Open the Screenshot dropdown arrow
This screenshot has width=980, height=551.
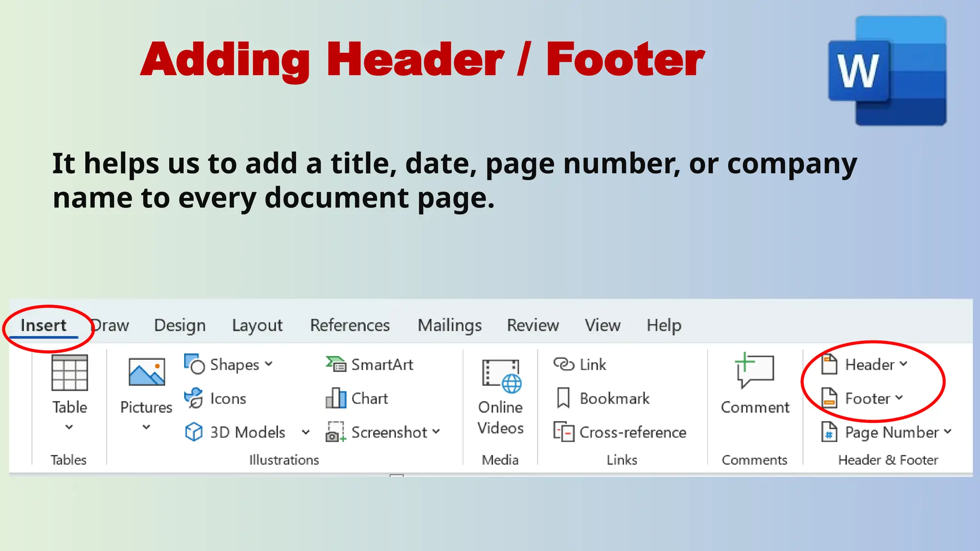436,431
